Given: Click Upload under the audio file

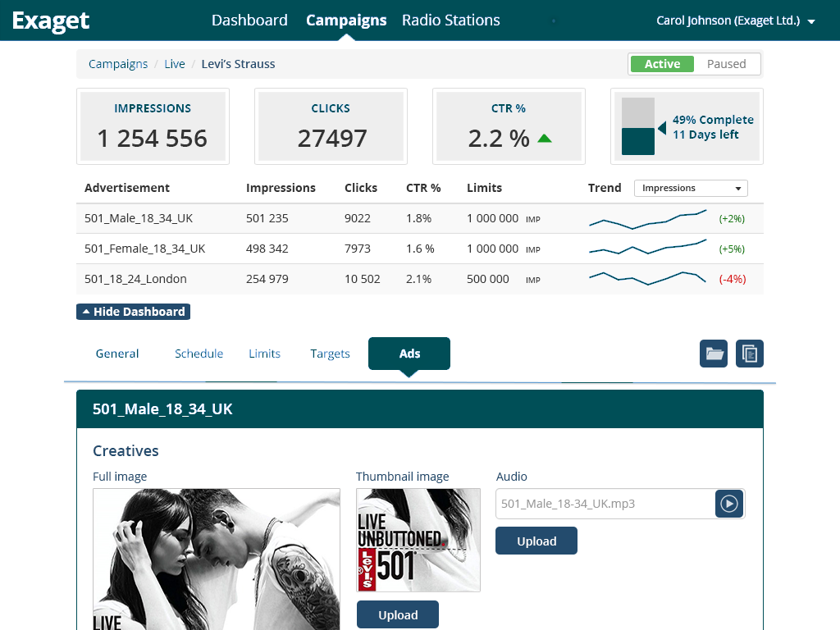Looking at the screenshot, I should pyautogui.click(x=536, y=541).
